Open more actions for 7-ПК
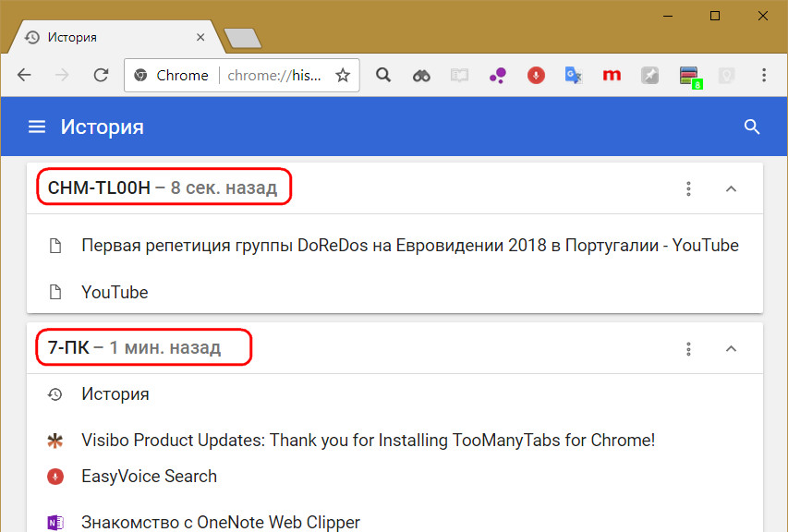Screen dimensions: 788x532 [x=688, y=349]
